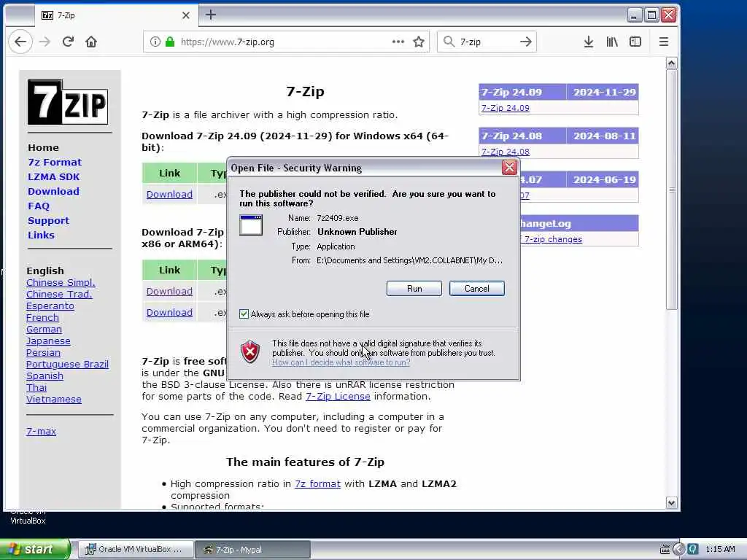747x560 pixels.
Task: Click the 7-Zip - Mypal taskbar item
Action: tap(252, 550)
